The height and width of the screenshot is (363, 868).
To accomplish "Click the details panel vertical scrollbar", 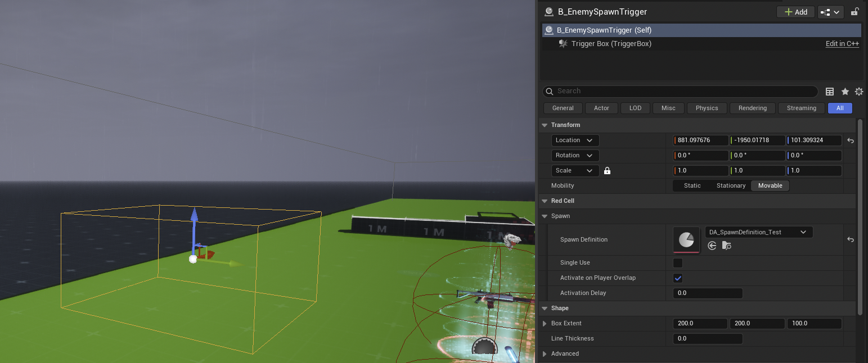I will [x=860, y=216].
